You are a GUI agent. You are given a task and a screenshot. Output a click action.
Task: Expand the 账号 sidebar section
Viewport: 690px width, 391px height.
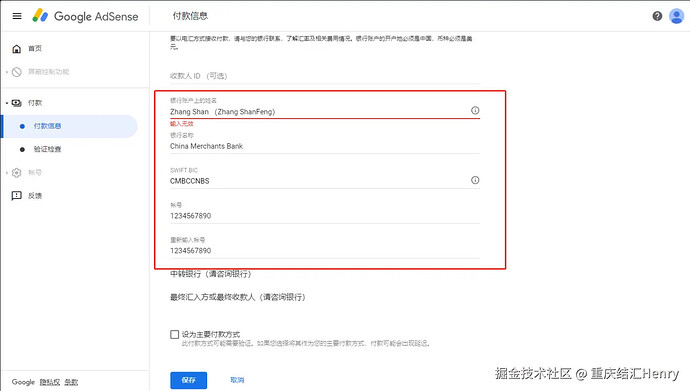[x=7, y=172]
